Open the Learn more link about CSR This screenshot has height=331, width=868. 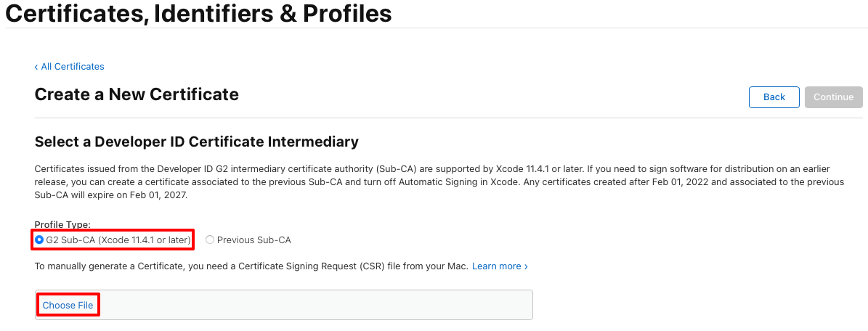coord(496,266)
